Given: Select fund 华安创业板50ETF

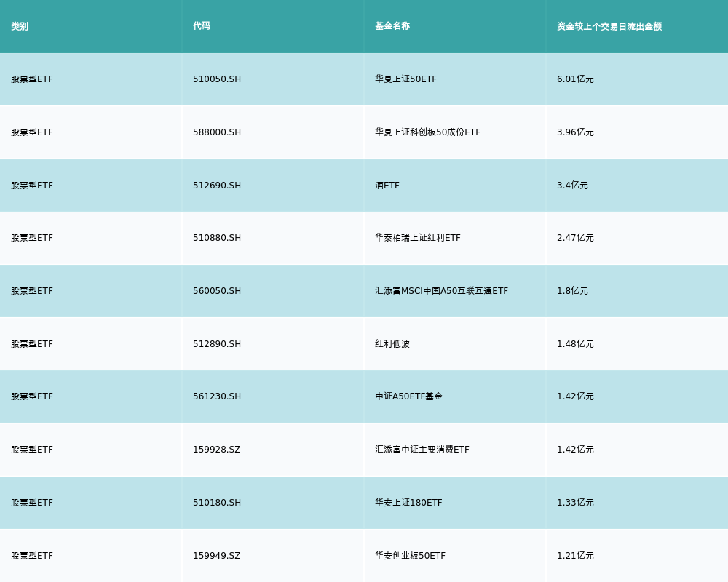Looking at the screenshot, I should (411, 556).
